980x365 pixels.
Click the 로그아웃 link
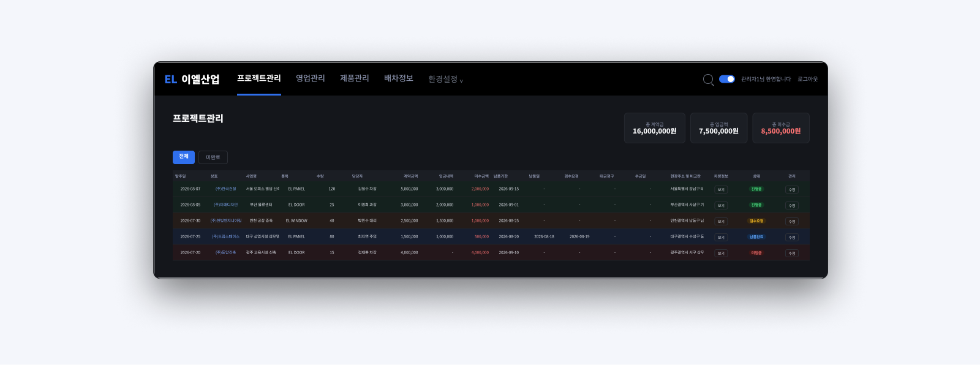808,79
